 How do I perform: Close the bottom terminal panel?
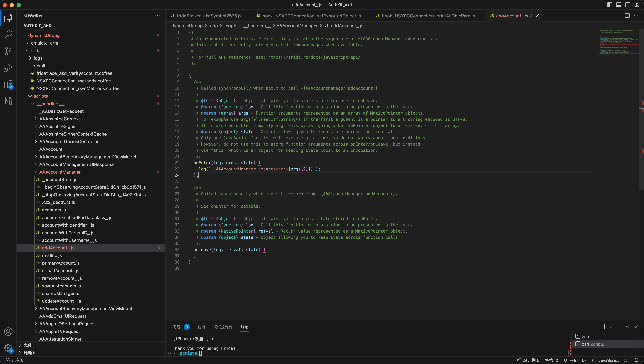pos(636,327)
